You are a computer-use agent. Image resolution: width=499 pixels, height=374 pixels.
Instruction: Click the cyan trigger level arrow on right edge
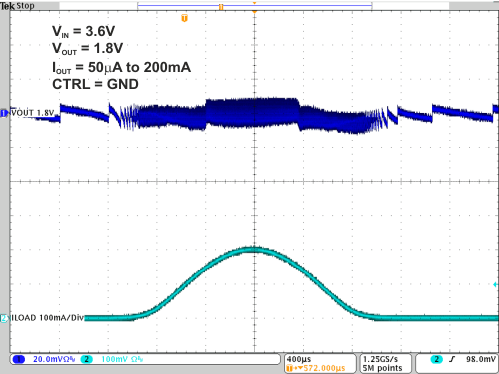[496, 284]
